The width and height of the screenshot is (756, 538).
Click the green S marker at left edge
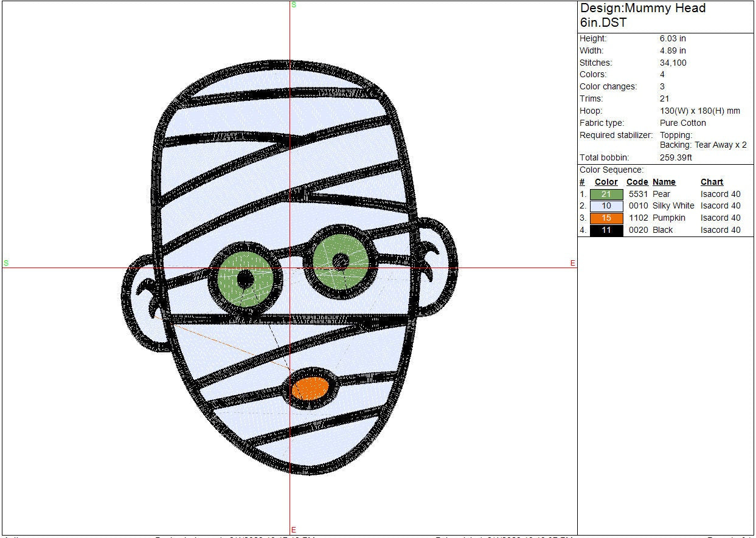pos(6,263)
